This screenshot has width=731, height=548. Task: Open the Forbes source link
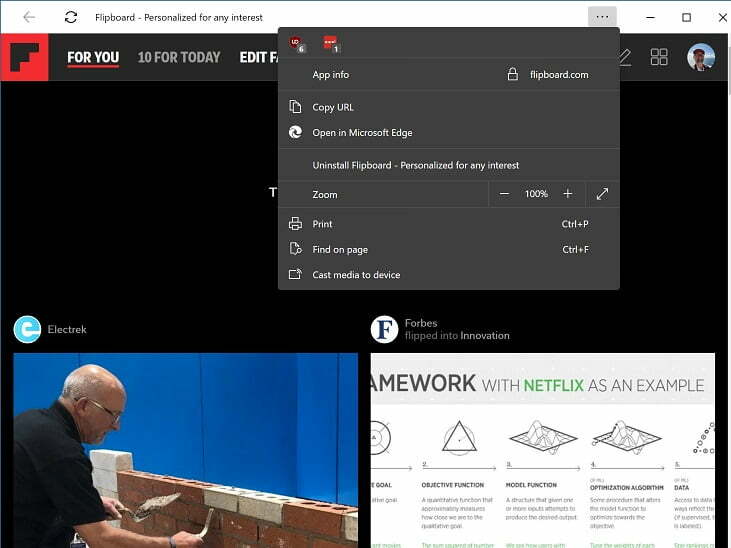click(x=421, y=323)
